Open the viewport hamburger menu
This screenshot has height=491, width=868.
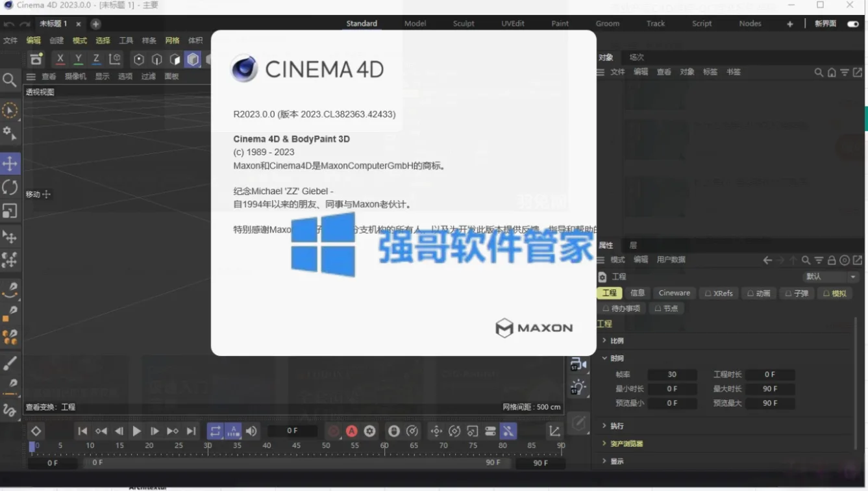[31, 76]
